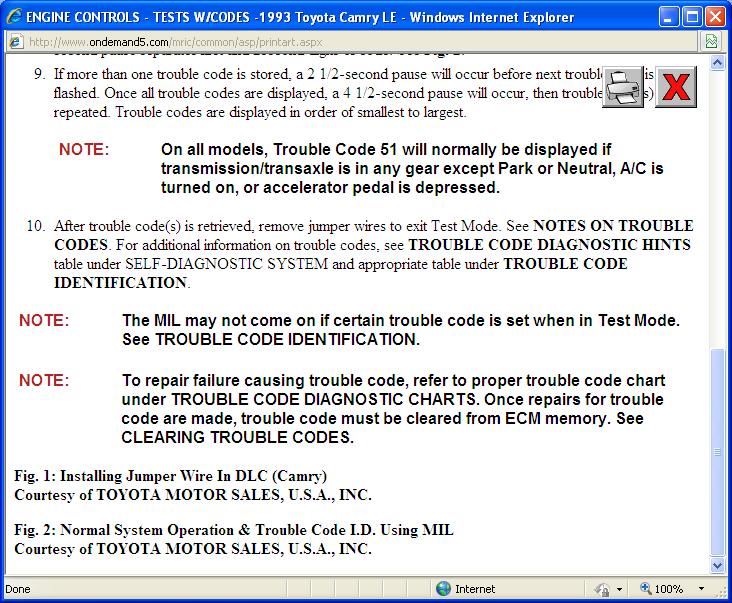Click the scrollbar down arrow
The image size is (732, 603).
click(717, 565)
